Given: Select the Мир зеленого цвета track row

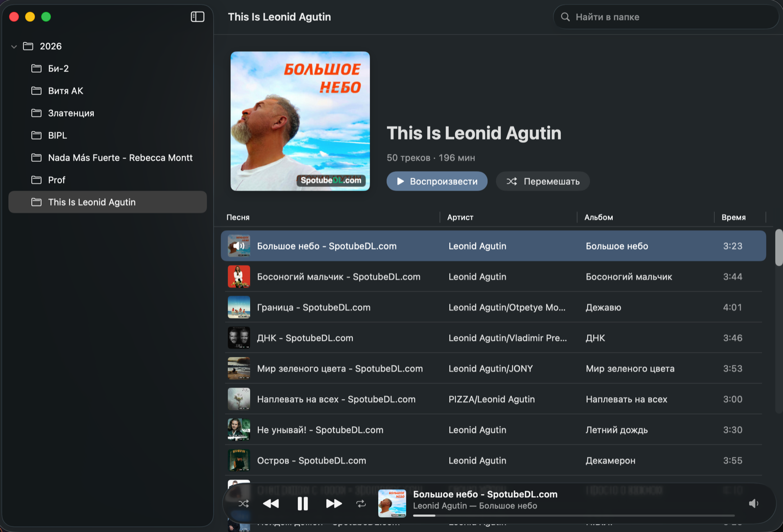Looking at the screenshot, I should (493, 369).
